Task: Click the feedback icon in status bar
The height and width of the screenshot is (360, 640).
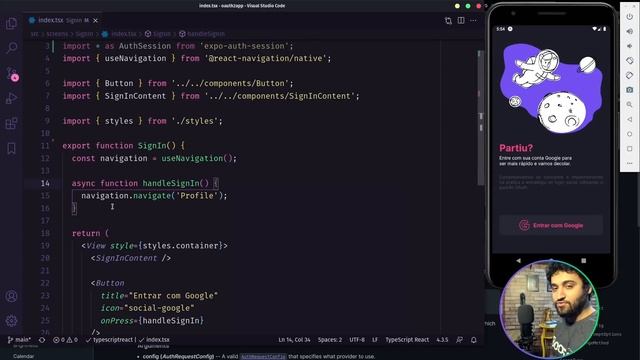Action: coord(460,340)
